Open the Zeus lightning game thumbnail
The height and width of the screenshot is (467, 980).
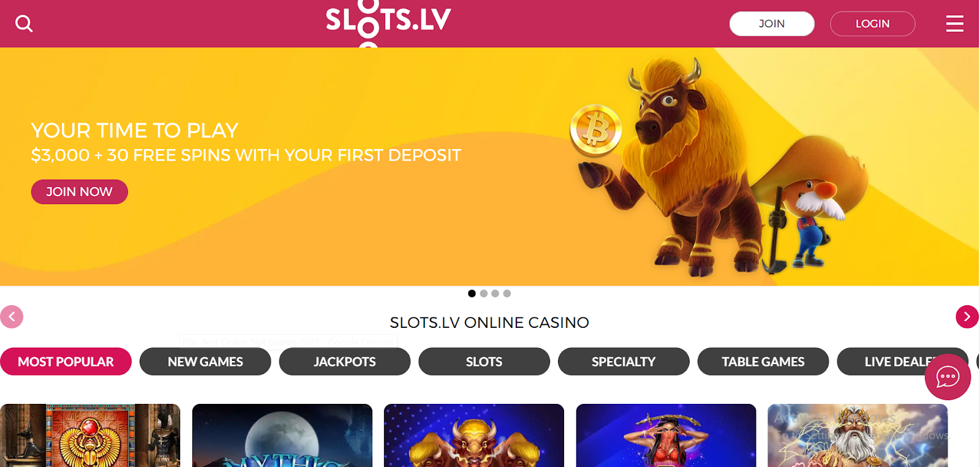click(x=858, y=435)
